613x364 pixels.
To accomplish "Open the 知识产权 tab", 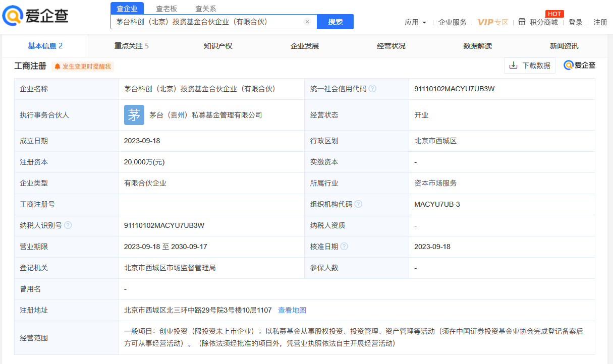I will [218, 46].
